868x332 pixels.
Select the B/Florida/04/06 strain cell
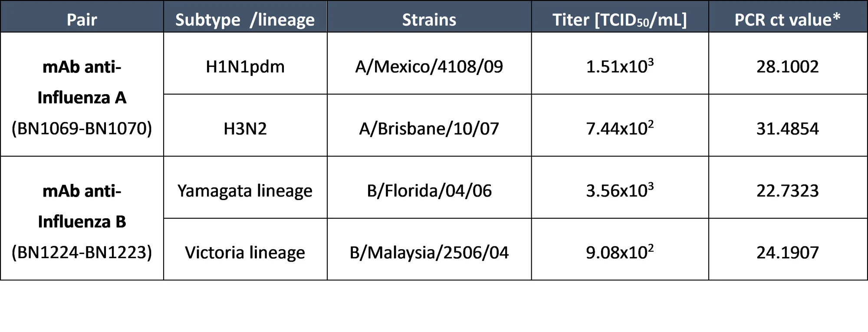pyautogui.click(x=429, y=187)
